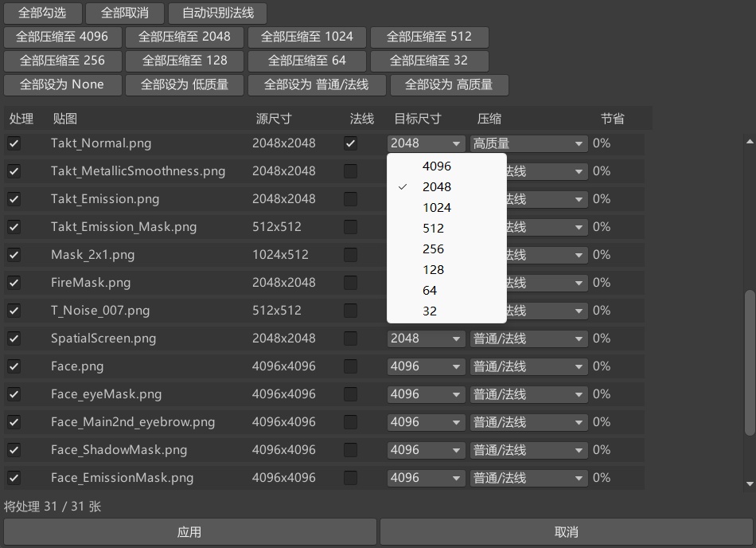The width and height of the screenshot is (756, 548).
Task: Uncheck processing for FireMask.png
Action: click(x=14, y=283)
